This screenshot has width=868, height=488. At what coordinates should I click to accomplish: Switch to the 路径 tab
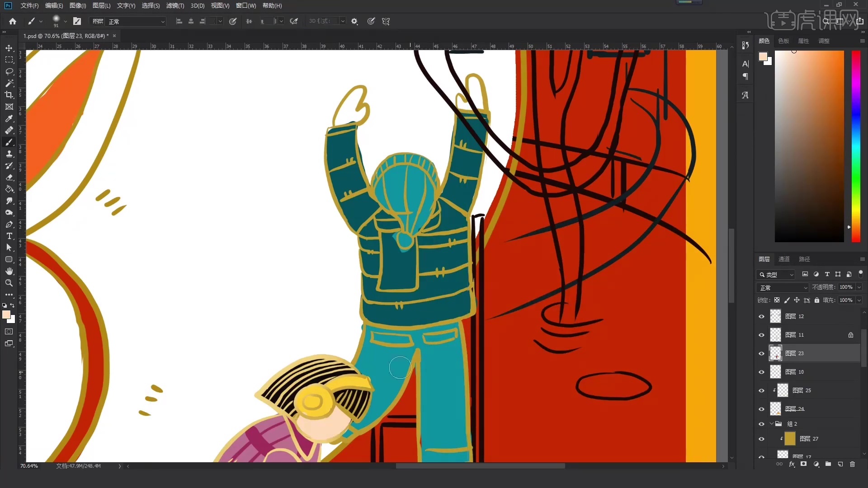tap(804, 259)
